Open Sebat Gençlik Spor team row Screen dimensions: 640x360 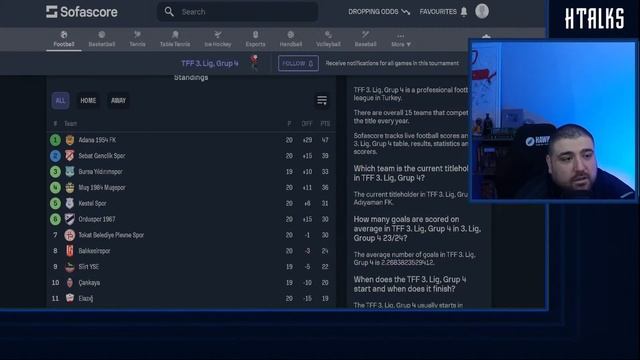[x=191, y=156]
